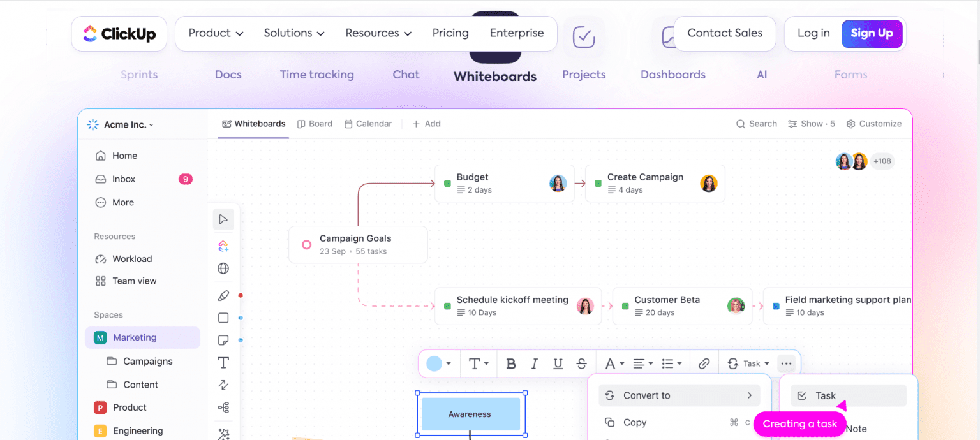Switch to the AI feature tab
The image size is (980, 440).
(762, 75)
